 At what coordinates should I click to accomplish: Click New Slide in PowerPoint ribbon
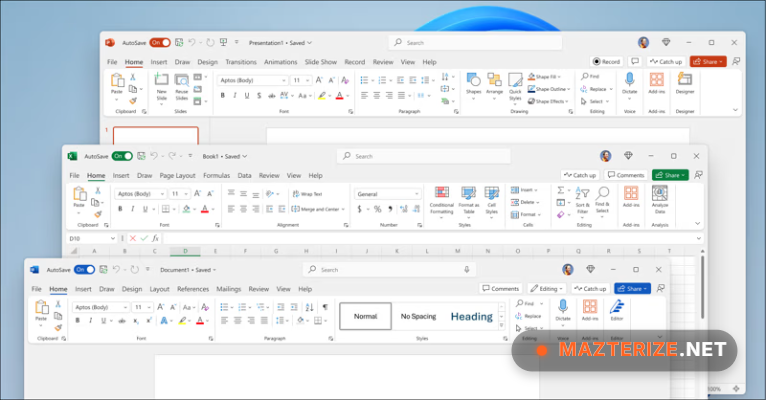pyautogui.click(x=161, y=87)
